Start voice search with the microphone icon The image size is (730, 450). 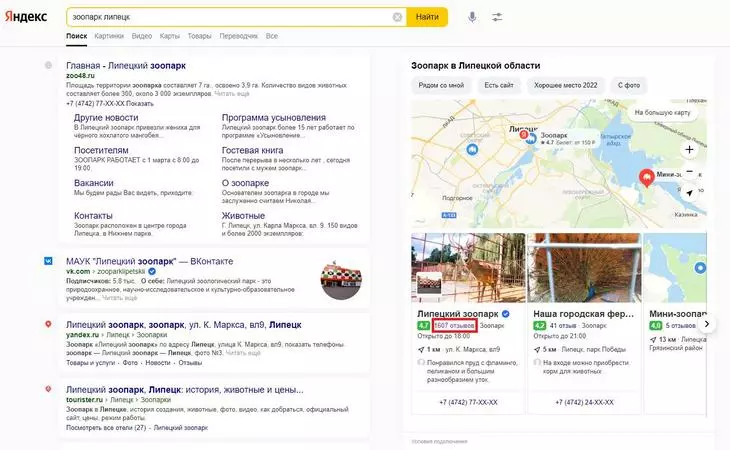[472, 17]
